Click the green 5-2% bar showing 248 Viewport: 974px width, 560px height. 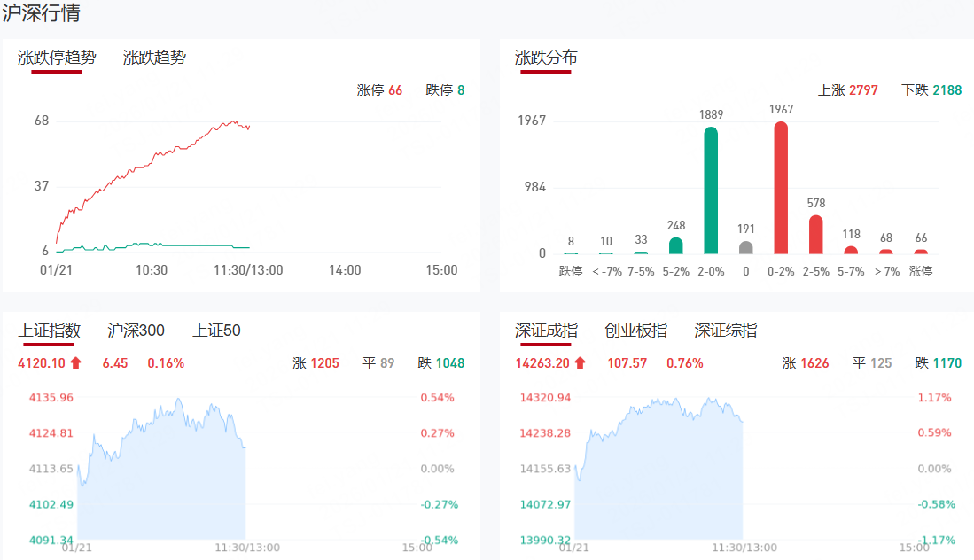coord(675,245)
